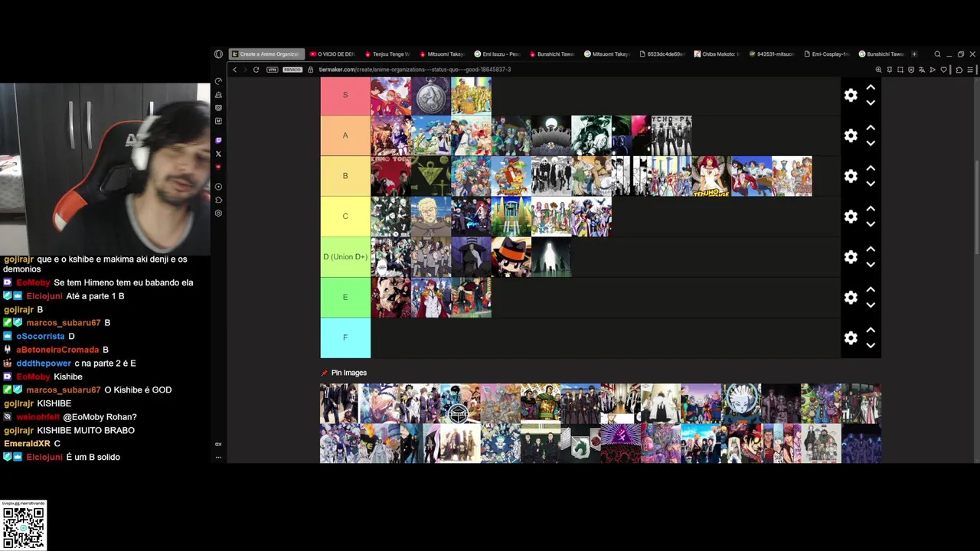This screenshot has width=980, height=551.
Task: Move F tier row up with arrow
Action: (x=871, y=330)
